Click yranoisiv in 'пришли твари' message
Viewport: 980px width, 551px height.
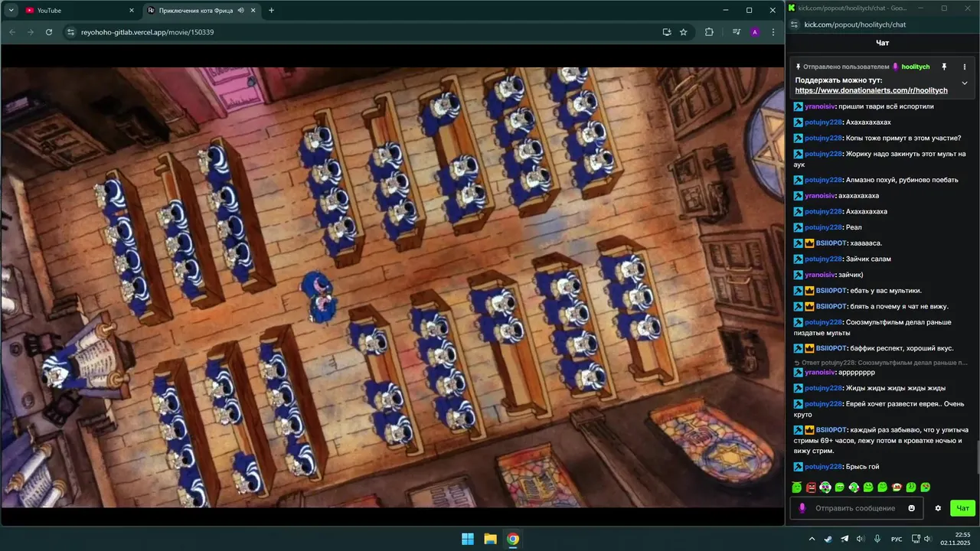pyautogui.click(x=819, y=106)
